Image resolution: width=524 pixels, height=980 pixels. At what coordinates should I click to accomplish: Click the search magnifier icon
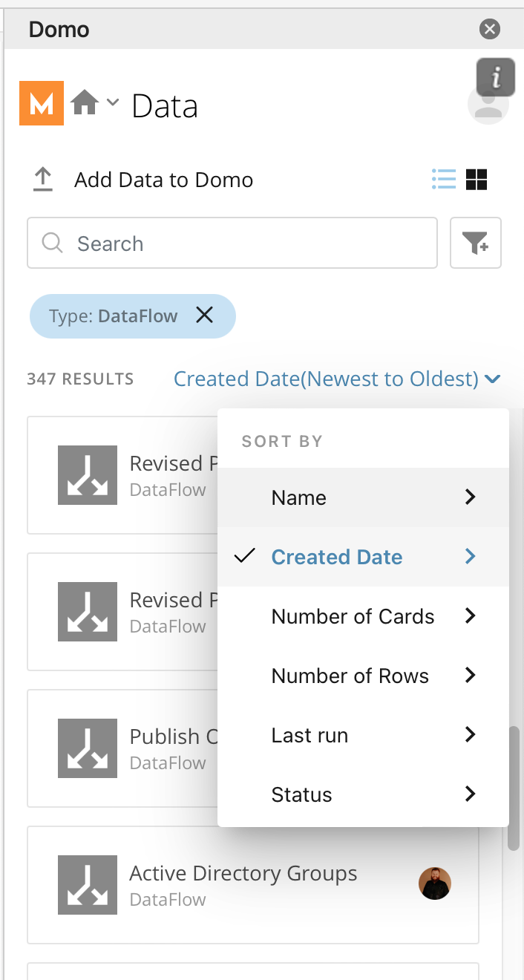click(51, 243)
